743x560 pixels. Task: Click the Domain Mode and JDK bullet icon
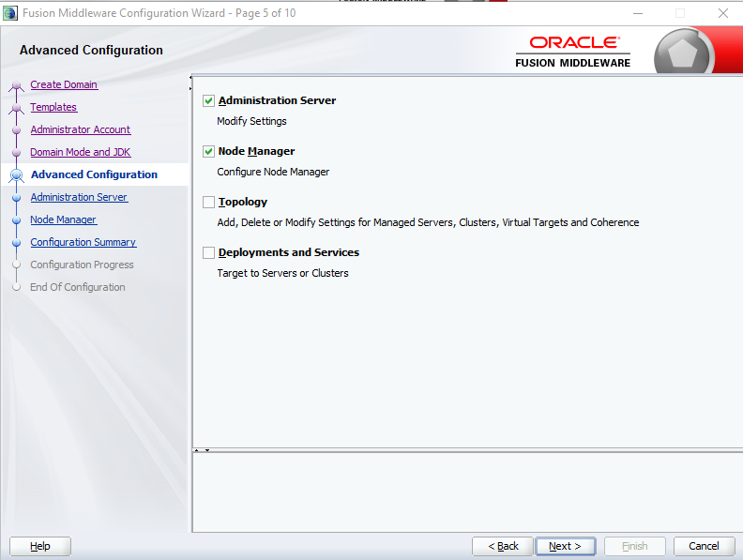click(17, 153)
